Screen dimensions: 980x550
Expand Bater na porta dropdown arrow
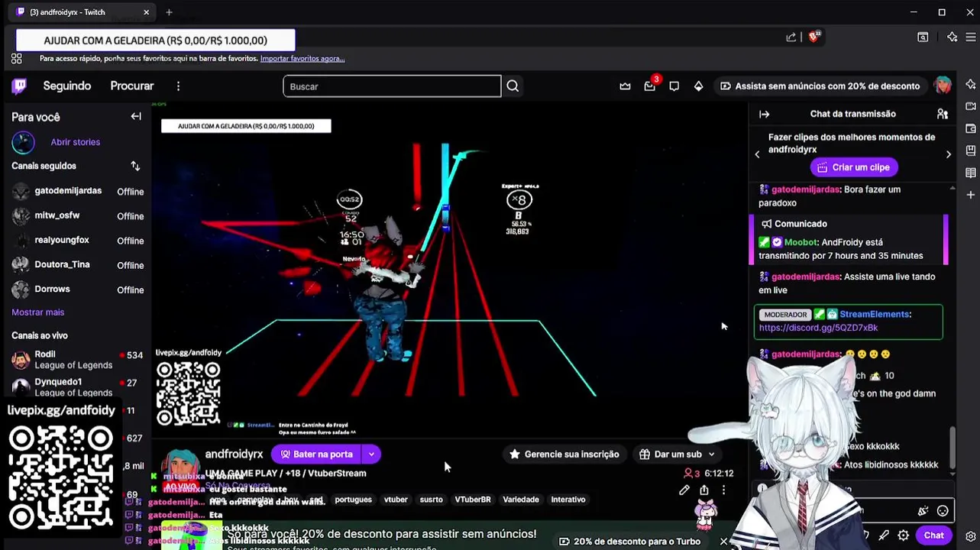371,454
